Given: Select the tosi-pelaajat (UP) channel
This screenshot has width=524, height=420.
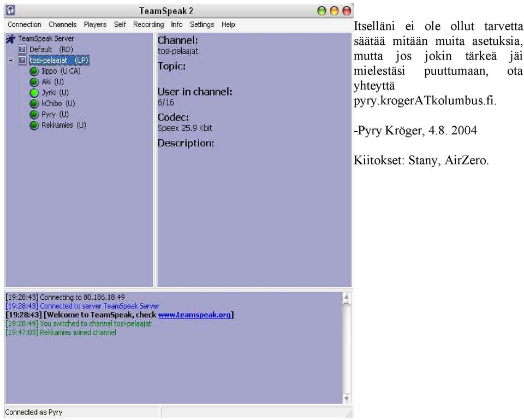Looking at the screenshot, I should click(x=59, y=60).
